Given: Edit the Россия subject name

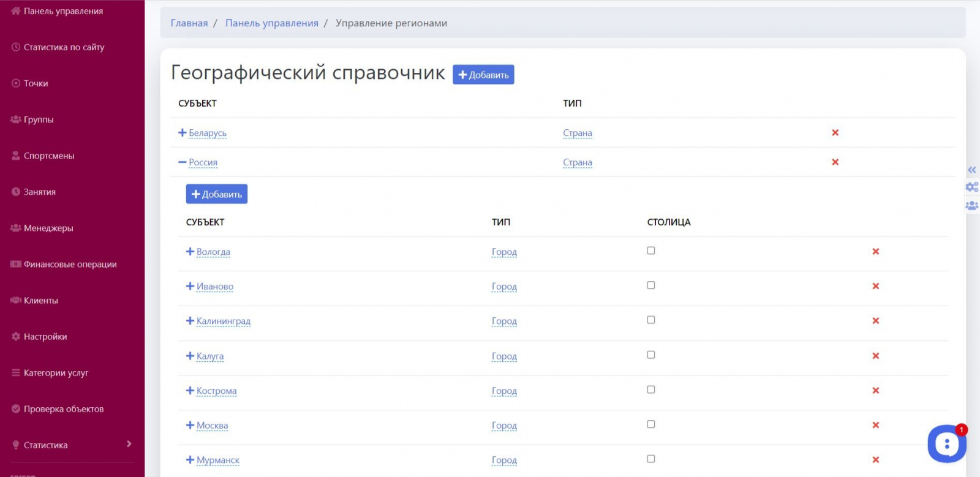Looking at the screenshot, I should click(203, 162).
